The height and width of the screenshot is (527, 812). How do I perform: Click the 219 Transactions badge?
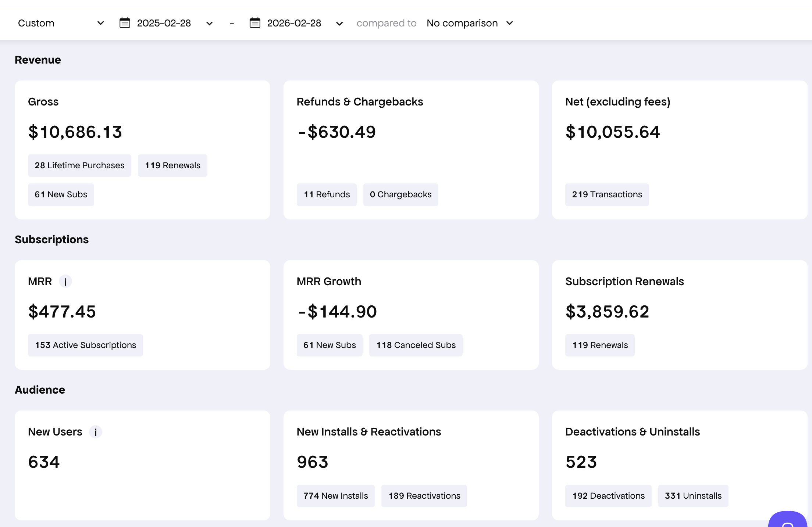pos(607,194)
